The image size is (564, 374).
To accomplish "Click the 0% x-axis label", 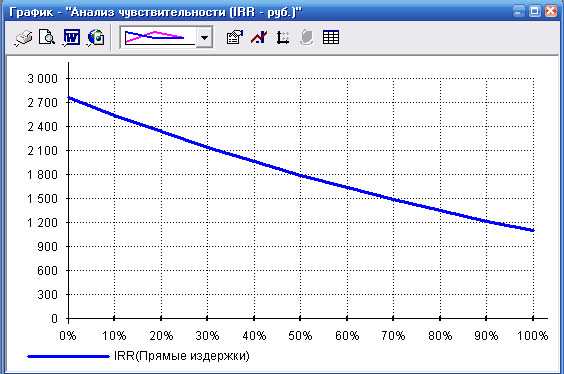I will point(68,336).
